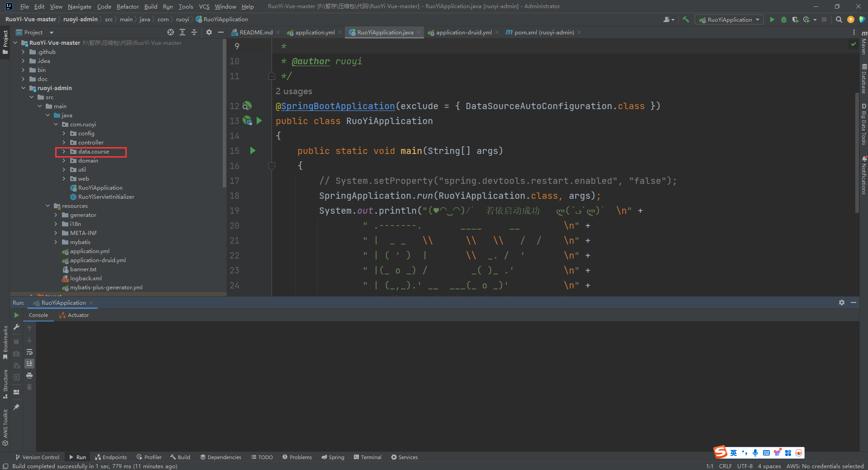
Task: Click Collapse All icon in Project panel header
Action: [194, 32]
